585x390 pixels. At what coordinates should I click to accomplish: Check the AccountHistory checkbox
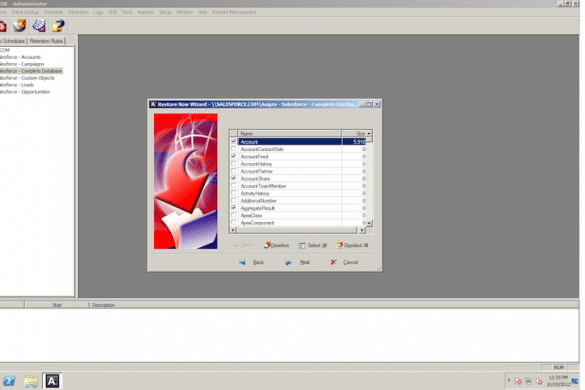coord(234,163)
